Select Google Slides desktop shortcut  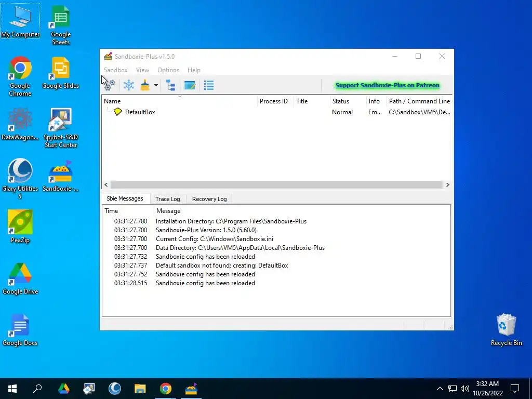click(60, 73)
